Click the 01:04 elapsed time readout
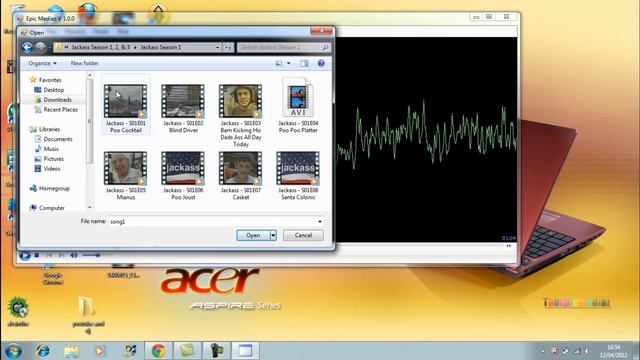 tap(509, 238)
